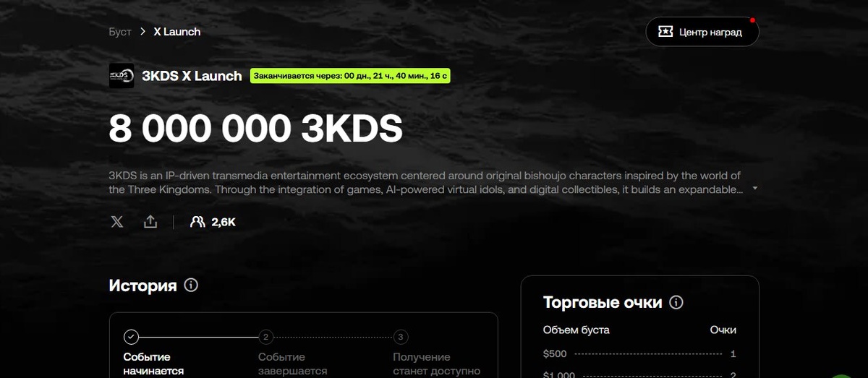Screen dimensions: 868x378
Task: Click the $500 row value
Action: (x=555, y=354)
